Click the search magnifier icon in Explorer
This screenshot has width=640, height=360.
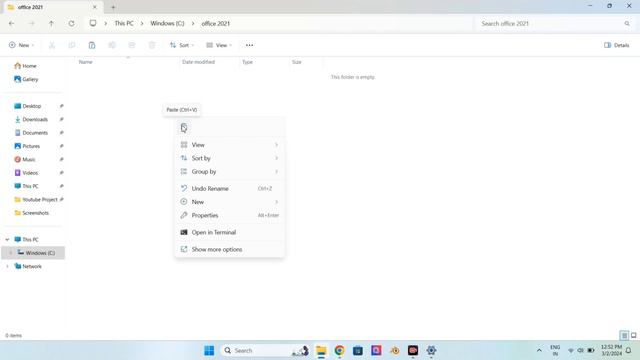[627, 24]
